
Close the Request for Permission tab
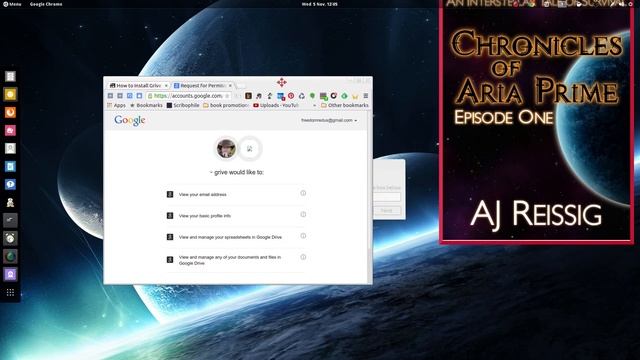(x=230, y=86)
